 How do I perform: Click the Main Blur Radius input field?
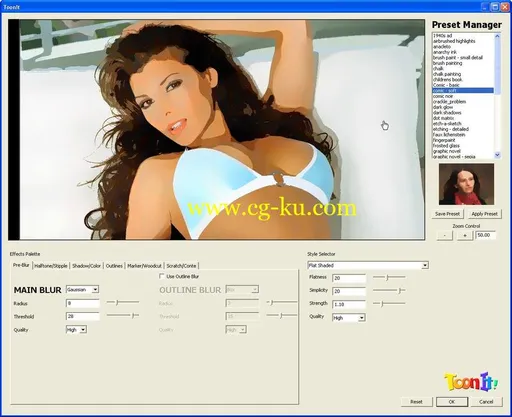click(x=83, y=303)
